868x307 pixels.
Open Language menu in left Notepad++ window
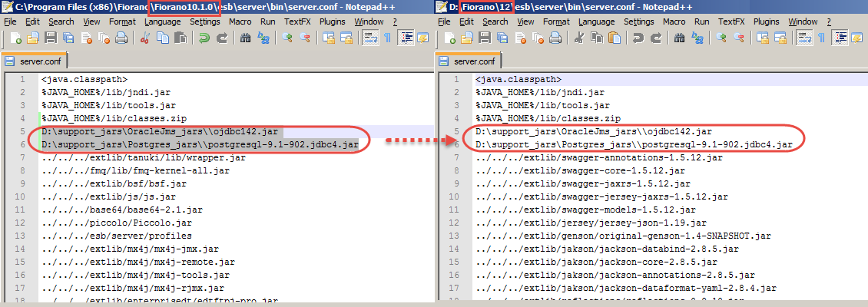point(162,21)
